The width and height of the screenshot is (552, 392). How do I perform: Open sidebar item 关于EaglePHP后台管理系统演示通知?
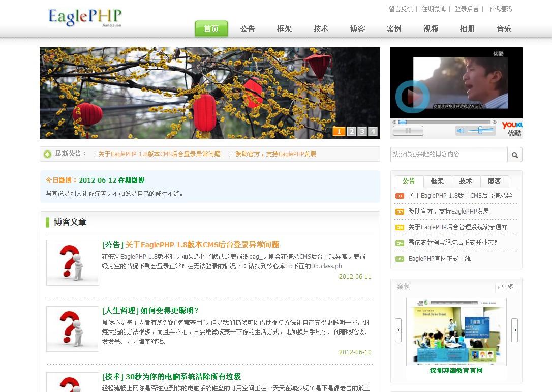click(457, 227)
